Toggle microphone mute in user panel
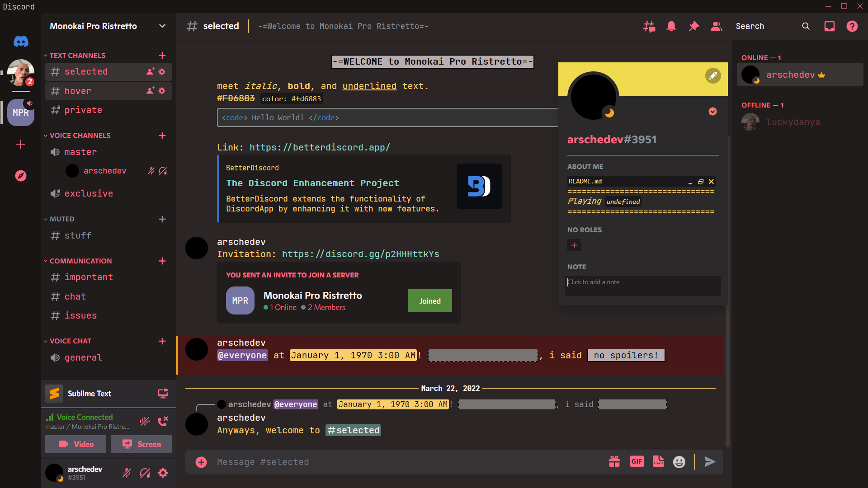868x488 pixels. tap(127, 473)
